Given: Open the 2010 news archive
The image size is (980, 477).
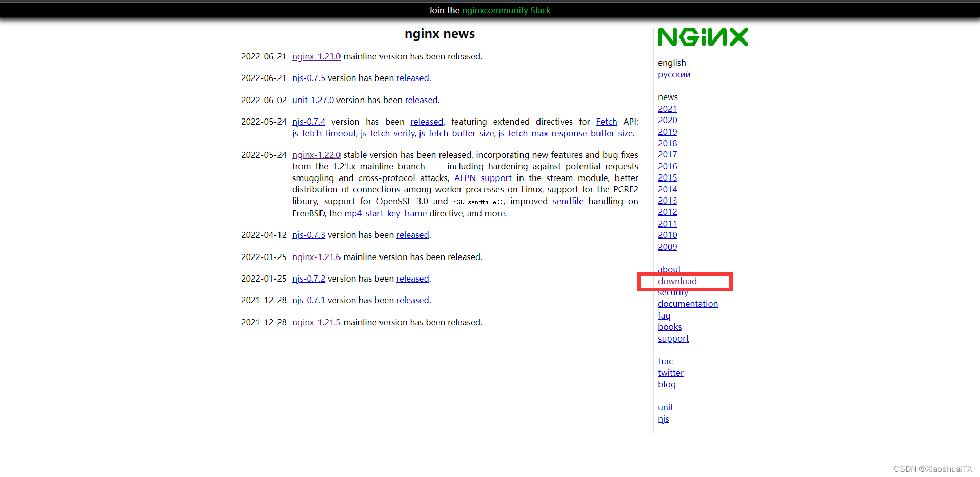Looking at the screenshot, I should coord(668,235).
